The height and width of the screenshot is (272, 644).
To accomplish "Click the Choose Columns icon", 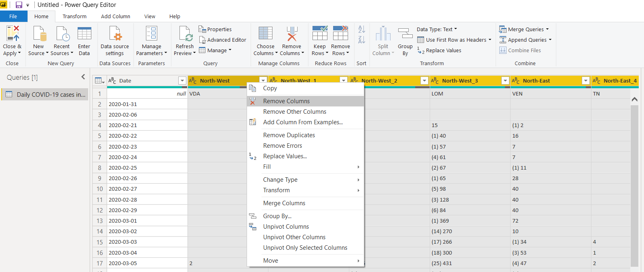I will (265, 34).
